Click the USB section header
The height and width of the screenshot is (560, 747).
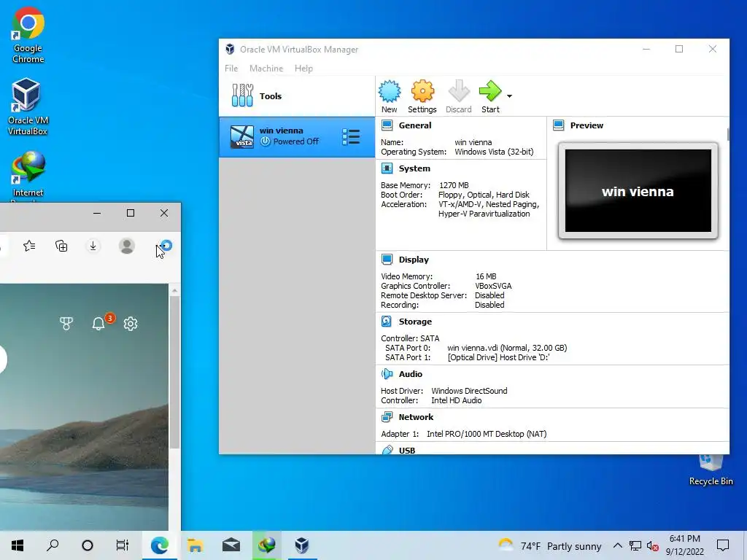coord(407,450)
